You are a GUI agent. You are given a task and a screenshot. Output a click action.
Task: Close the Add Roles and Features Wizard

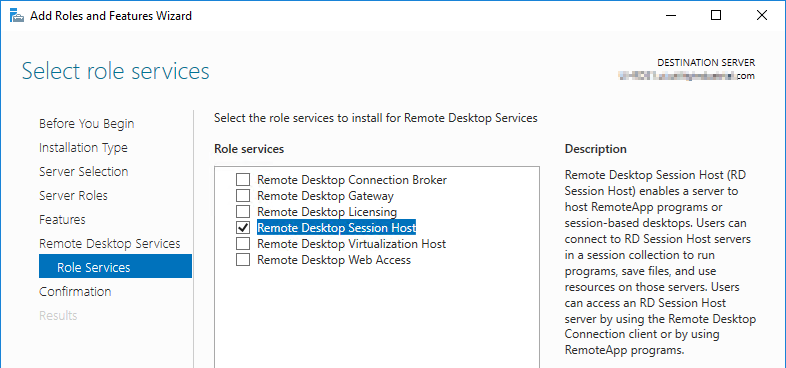761,16
